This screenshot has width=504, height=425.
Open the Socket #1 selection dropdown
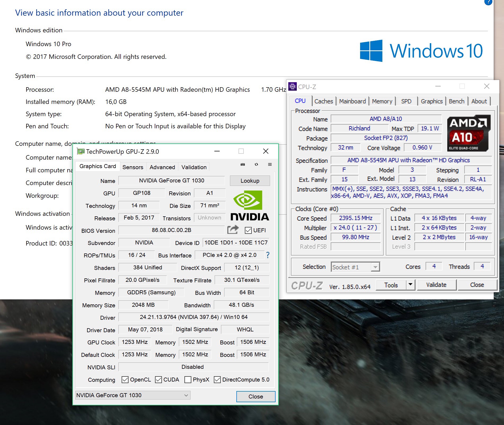coord(355,267)
